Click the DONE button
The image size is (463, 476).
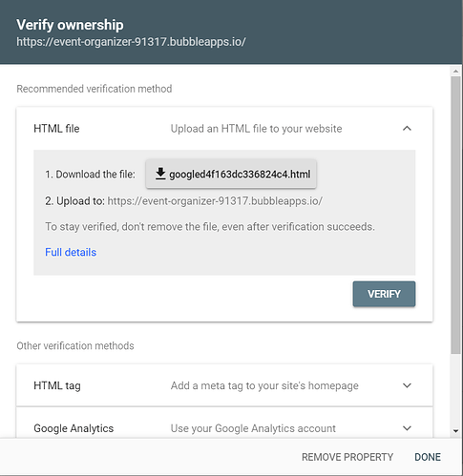pos(428,457)
